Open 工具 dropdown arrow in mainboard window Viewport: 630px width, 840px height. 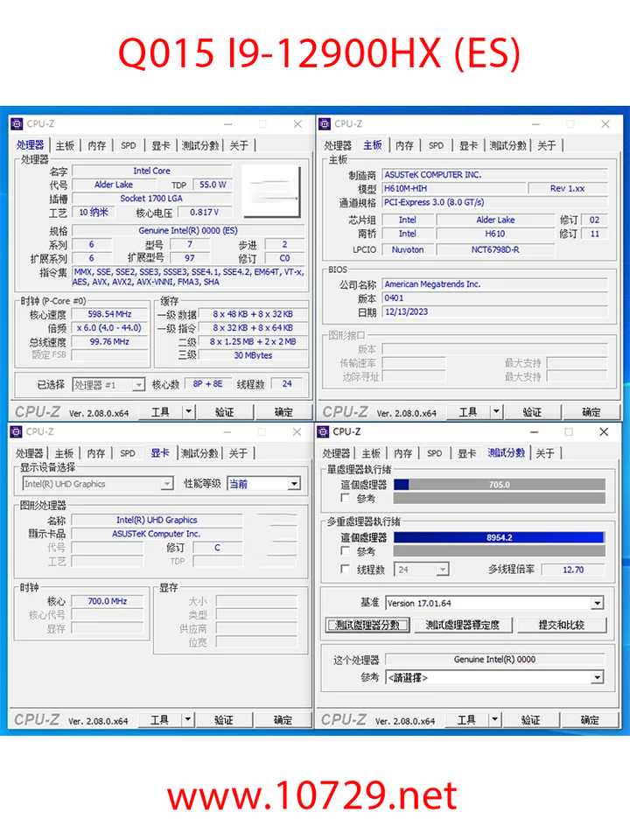tap(496, 412)
